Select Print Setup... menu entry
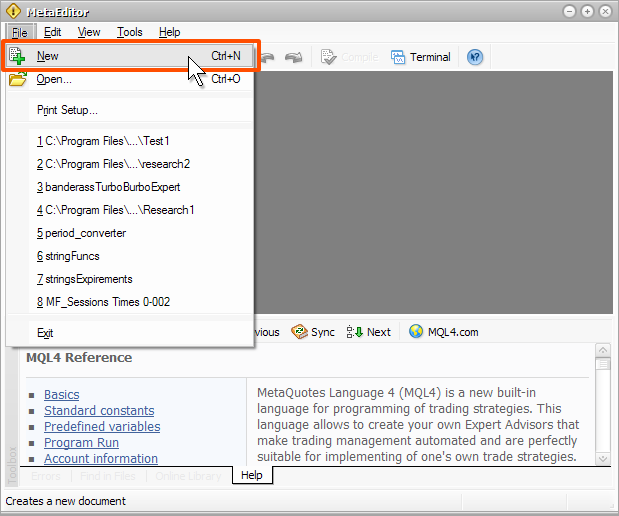 coord(130,110)
